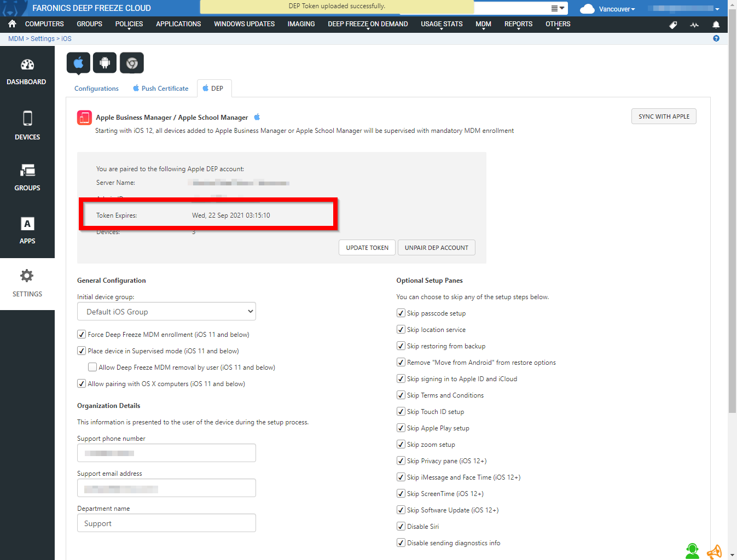Click the cloud icon beside Vancouver

[x=587, y=9]
